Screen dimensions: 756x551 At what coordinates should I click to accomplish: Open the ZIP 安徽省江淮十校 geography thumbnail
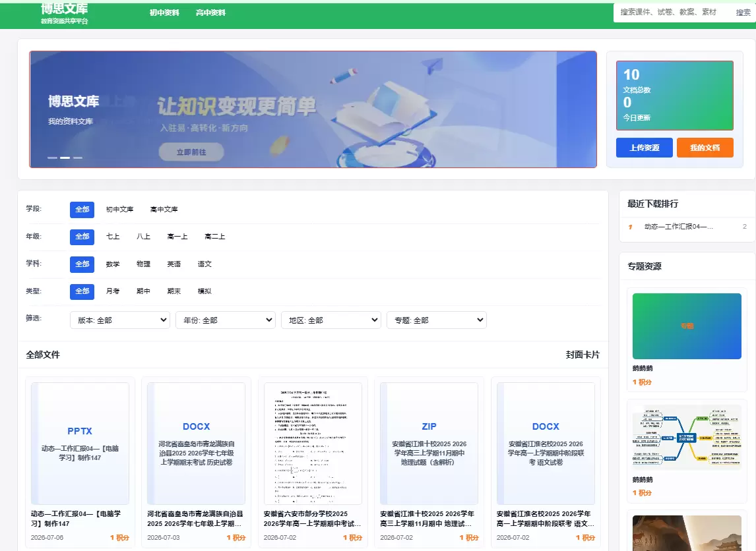click(429, 444)
